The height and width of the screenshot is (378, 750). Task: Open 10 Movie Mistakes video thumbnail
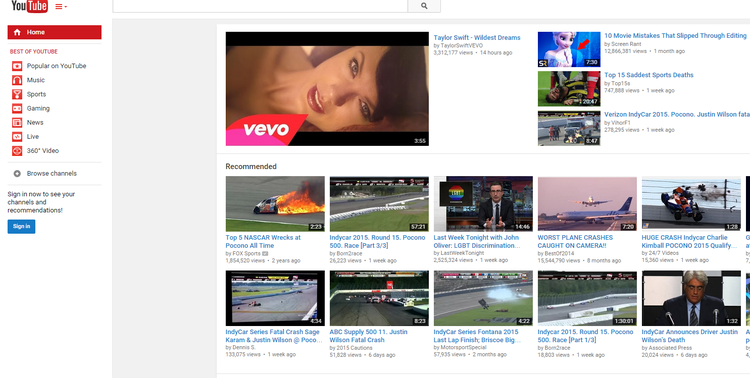569,49
